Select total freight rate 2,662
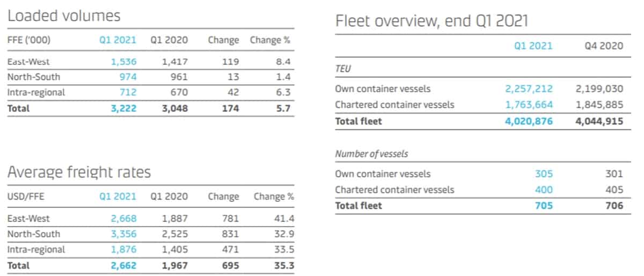The height and width of the screenshot is (276, 644). [x=123, y=265]
